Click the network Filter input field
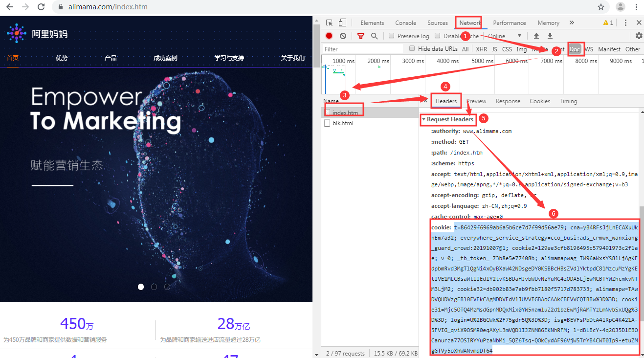 tap(363, 49)
